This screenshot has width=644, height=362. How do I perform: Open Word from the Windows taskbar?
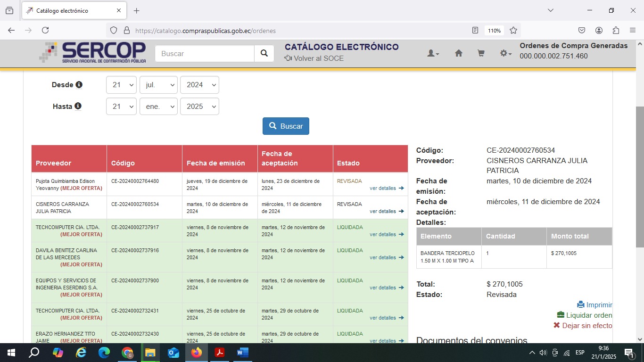click(242, 353)
